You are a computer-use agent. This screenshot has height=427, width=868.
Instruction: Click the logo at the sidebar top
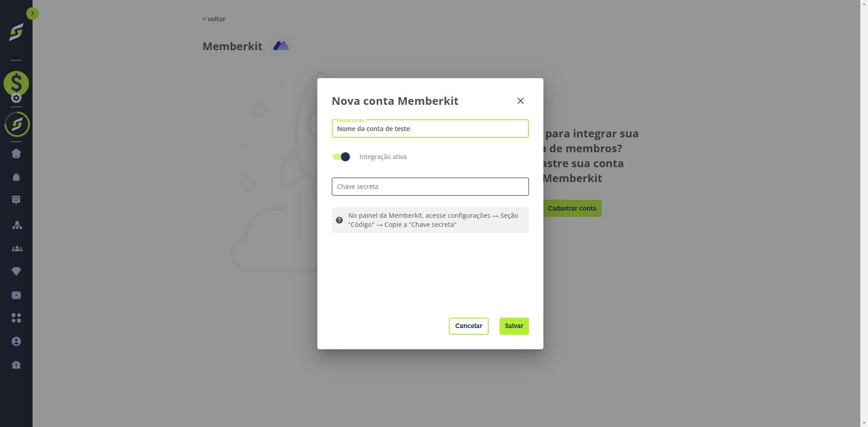coord(16,33)
